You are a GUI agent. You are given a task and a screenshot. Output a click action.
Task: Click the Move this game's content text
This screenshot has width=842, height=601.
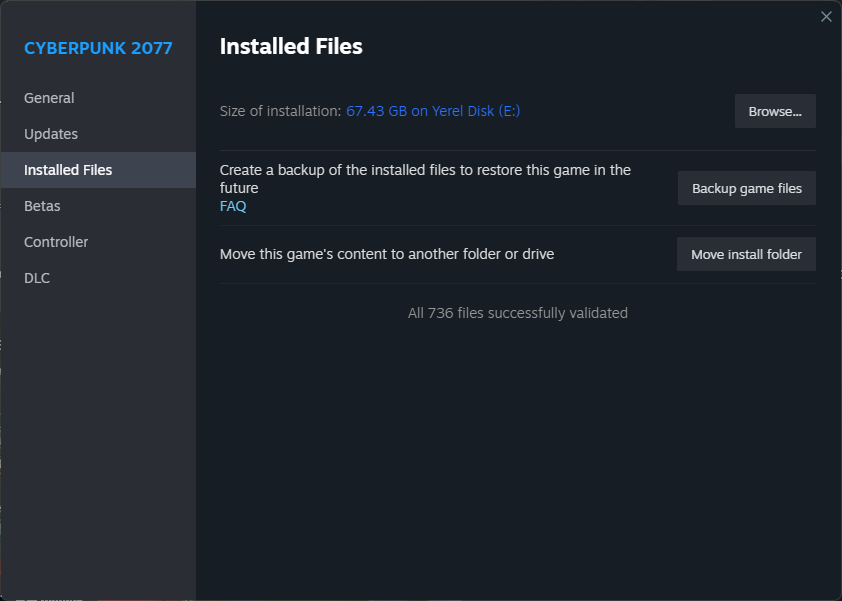[387, 254]
